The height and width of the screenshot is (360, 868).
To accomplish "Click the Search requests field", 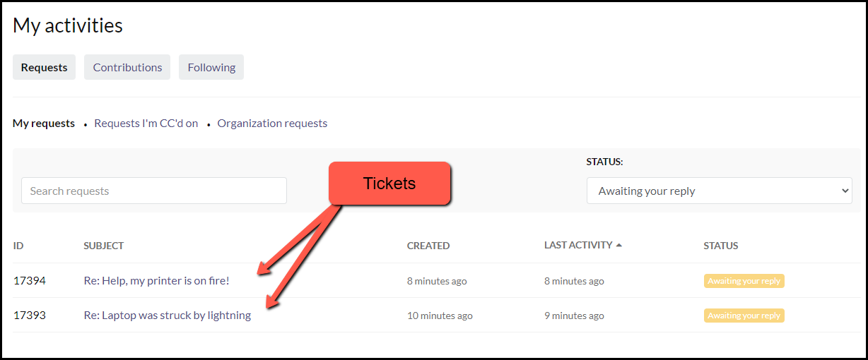I will [154, 191].
